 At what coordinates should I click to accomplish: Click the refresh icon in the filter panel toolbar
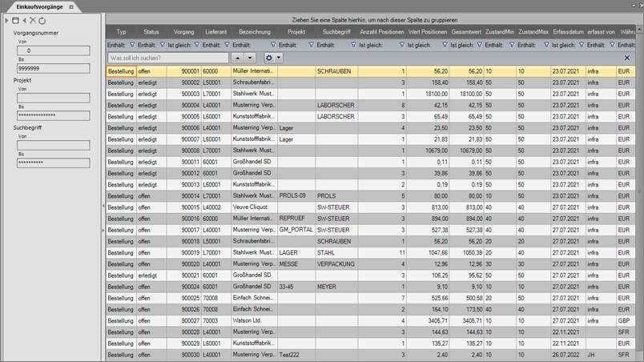pos(42,19)
